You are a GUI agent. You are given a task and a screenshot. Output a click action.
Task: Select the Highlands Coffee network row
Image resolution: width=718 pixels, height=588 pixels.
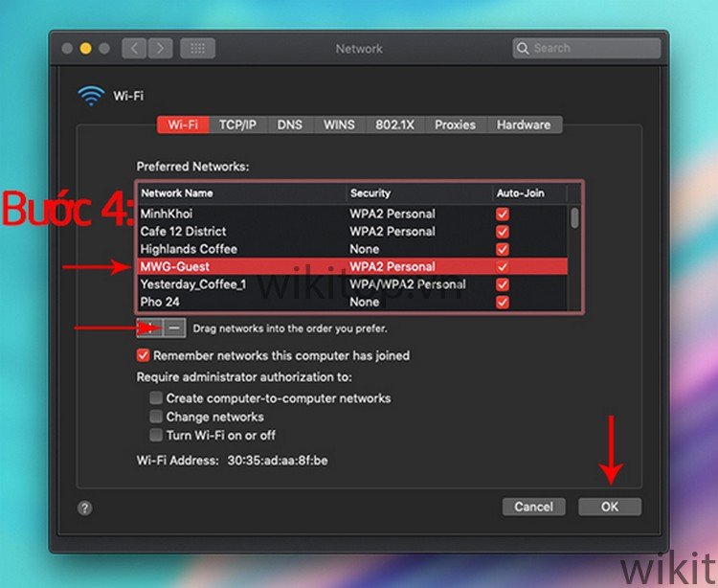pos(239,249)
